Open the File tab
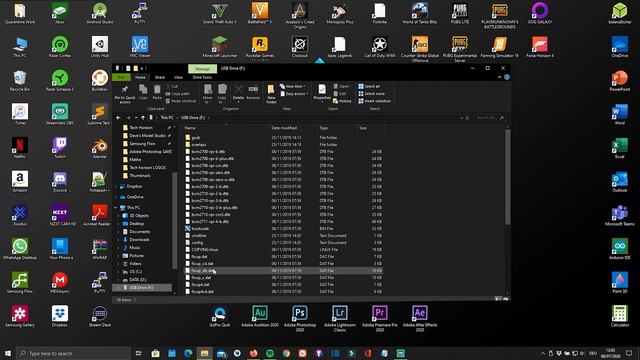The height and width of the screenshot is (360, 640). pos(121,77)
